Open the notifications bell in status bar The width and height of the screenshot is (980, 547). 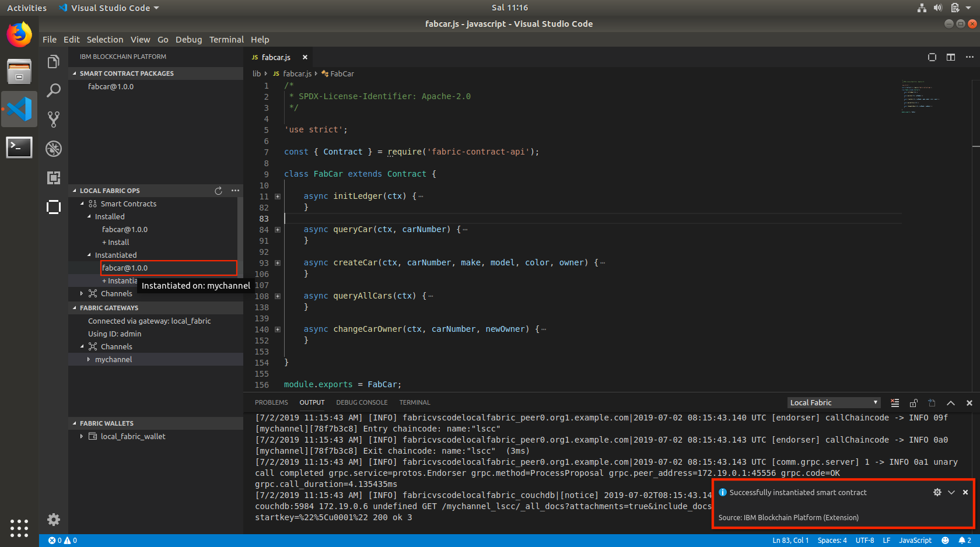click(x=965, y=541)
